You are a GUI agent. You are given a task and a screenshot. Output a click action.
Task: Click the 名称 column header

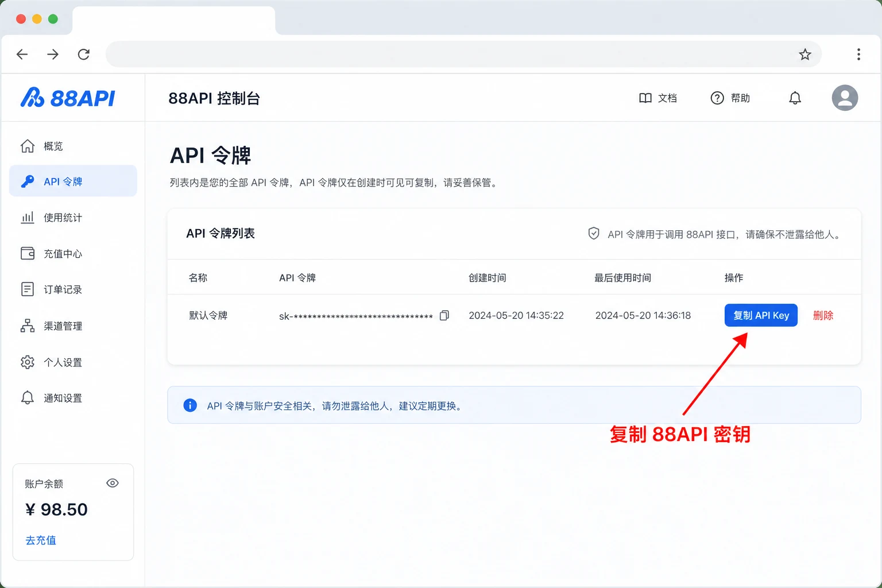tap(198, 278)
